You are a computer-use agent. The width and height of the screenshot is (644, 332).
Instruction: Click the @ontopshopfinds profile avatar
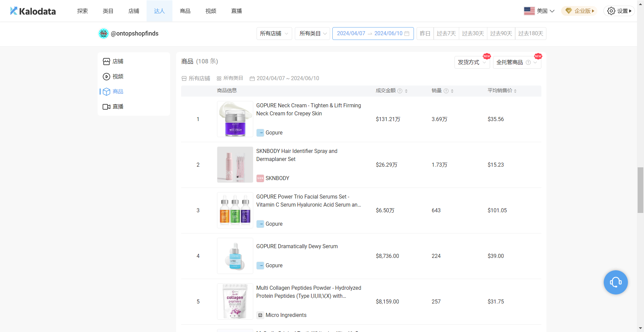104,34
